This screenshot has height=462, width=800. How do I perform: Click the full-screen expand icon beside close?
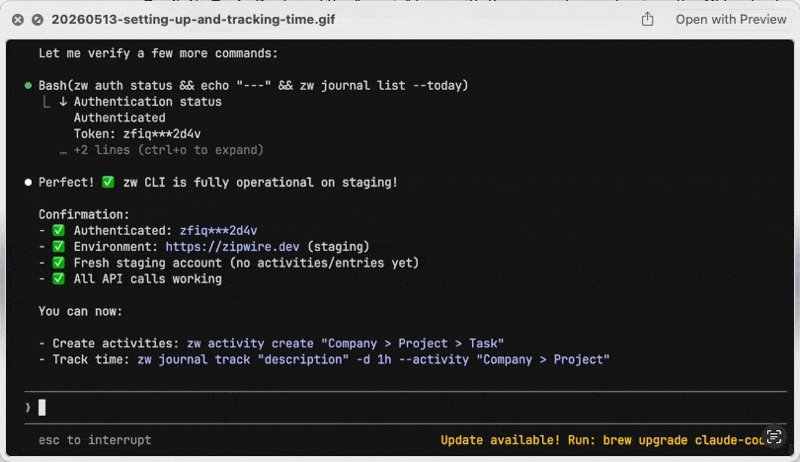[38, 20]
